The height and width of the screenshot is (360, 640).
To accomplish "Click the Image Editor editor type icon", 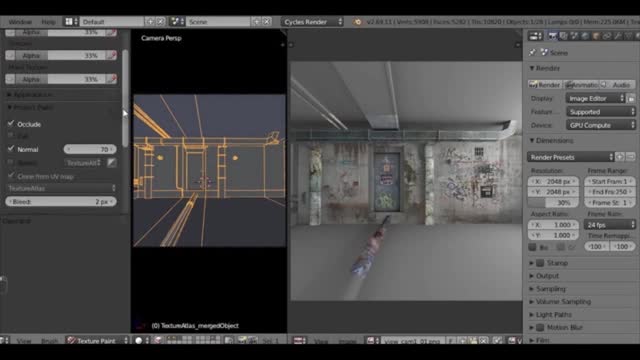I will click(x=300, y=340).
